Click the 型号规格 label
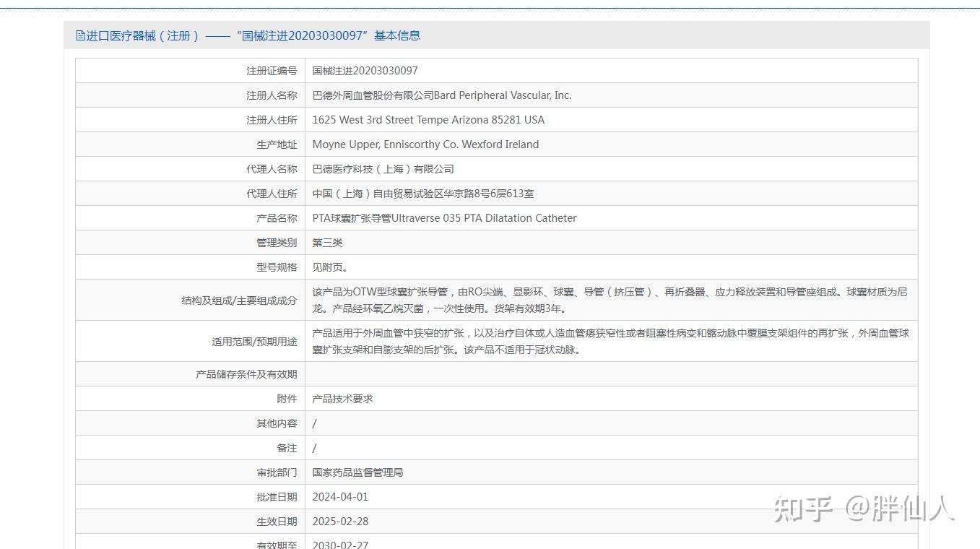 click(x=277, y=267)
